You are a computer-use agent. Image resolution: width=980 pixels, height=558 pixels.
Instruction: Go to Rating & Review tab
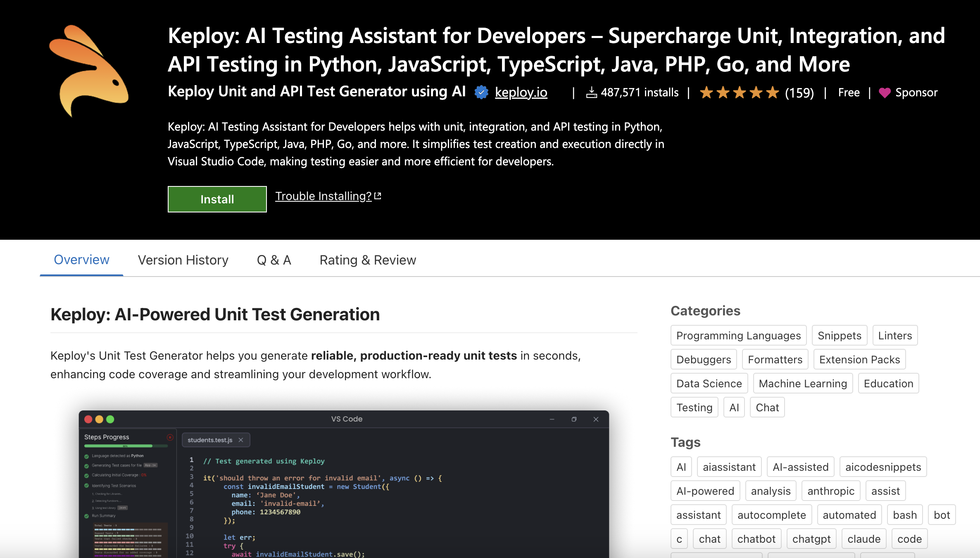coord(368,260)
